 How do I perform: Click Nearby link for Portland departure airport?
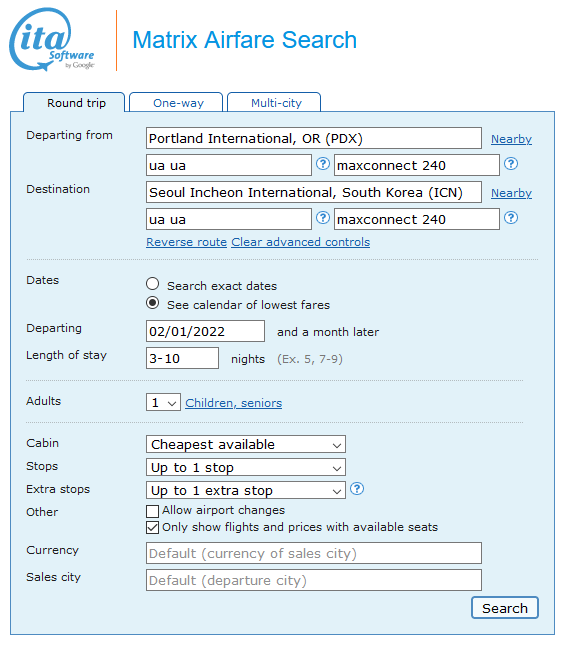tap(511, 139)
